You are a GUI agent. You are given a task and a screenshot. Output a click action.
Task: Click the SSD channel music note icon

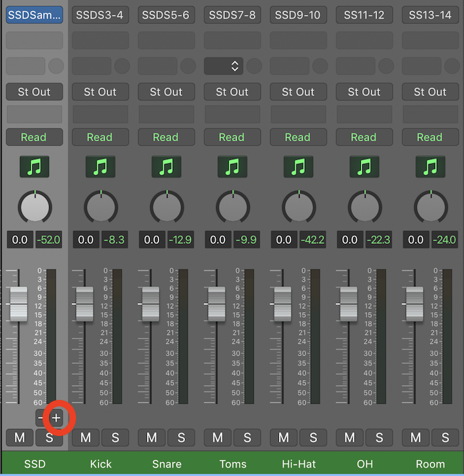point(34,166)
